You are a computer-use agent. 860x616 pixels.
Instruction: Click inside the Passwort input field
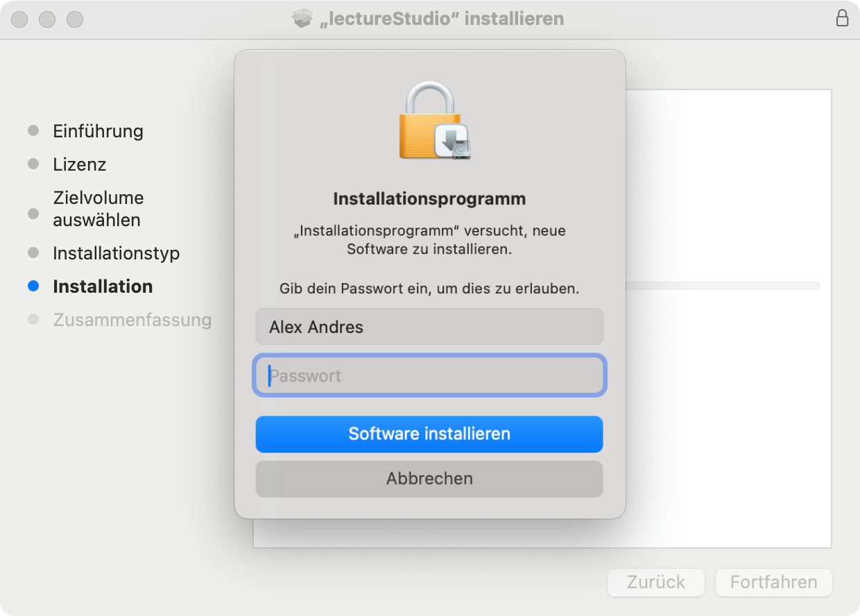(x=429, y=375)
